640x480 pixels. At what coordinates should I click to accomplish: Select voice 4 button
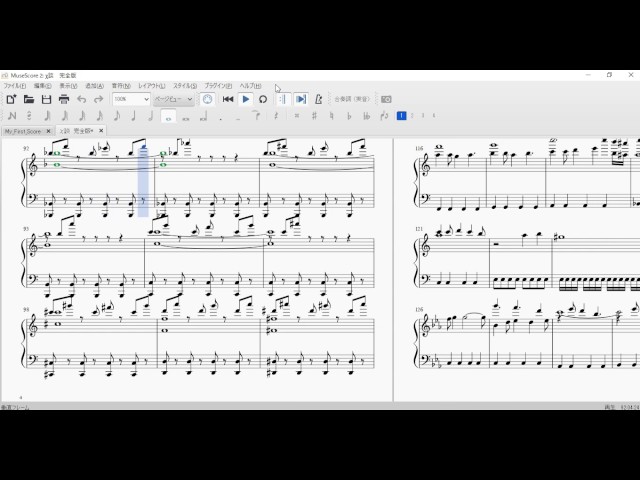click(x=433, y=116)
